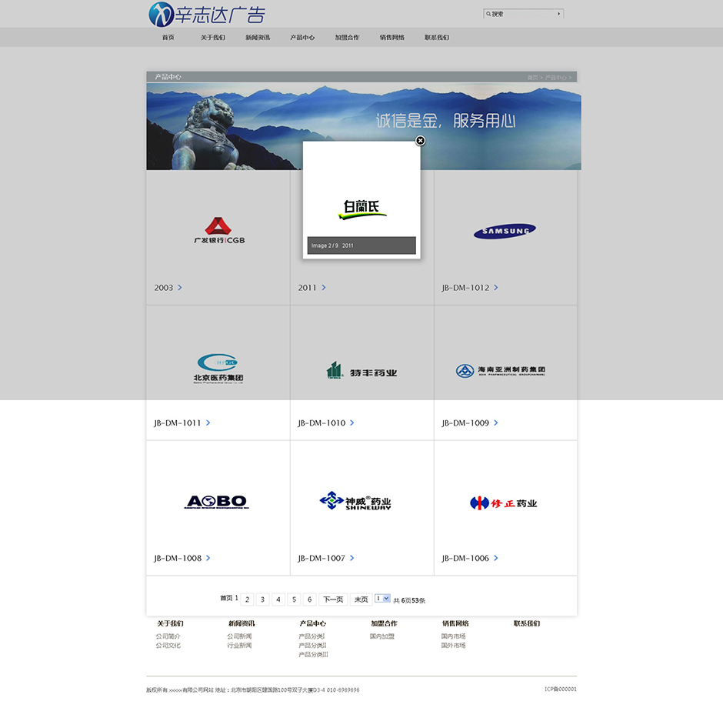Go to page 3 in pagination
Image resolution: width=723 pixels, height=728 pixels.
262,599
